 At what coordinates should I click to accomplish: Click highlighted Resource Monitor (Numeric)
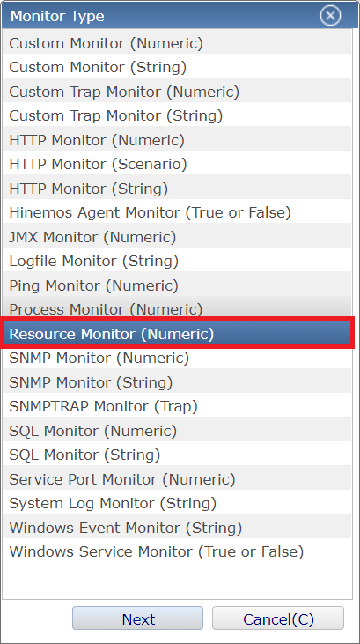click(x=177, y=333)
